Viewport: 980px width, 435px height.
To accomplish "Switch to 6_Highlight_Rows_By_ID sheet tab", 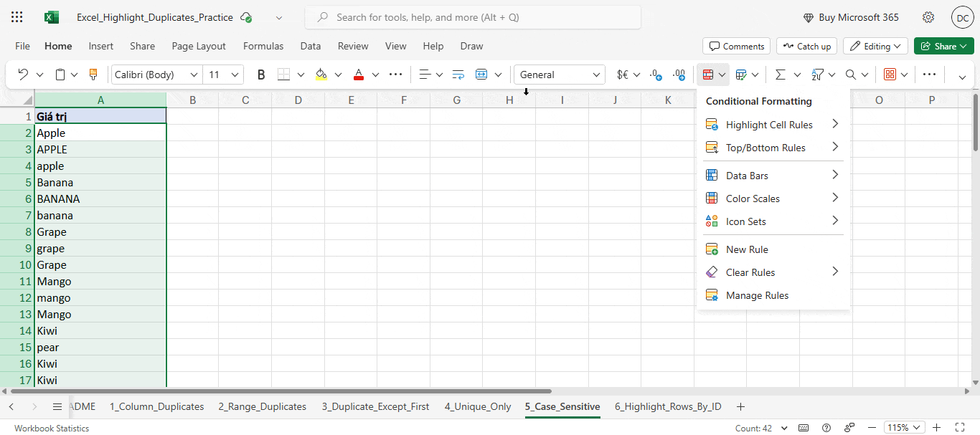I will [x=668, y=406].
